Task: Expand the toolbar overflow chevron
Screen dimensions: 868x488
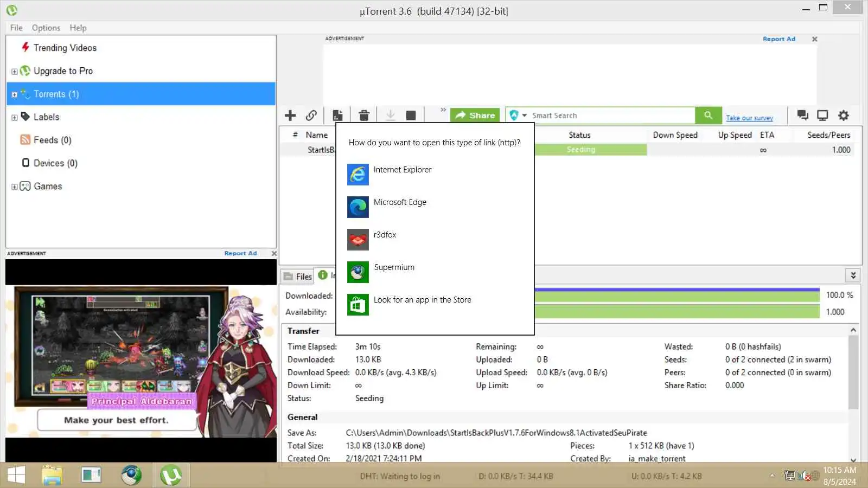Action: [443, 110]
